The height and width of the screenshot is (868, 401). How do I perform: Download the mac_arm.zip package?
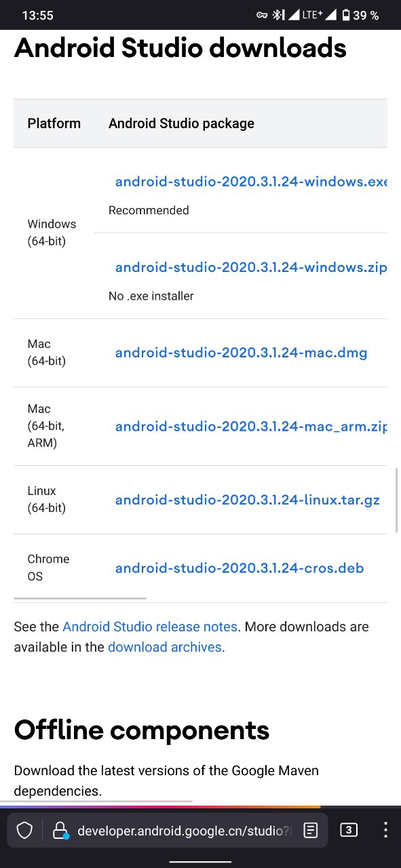[251, 427]
